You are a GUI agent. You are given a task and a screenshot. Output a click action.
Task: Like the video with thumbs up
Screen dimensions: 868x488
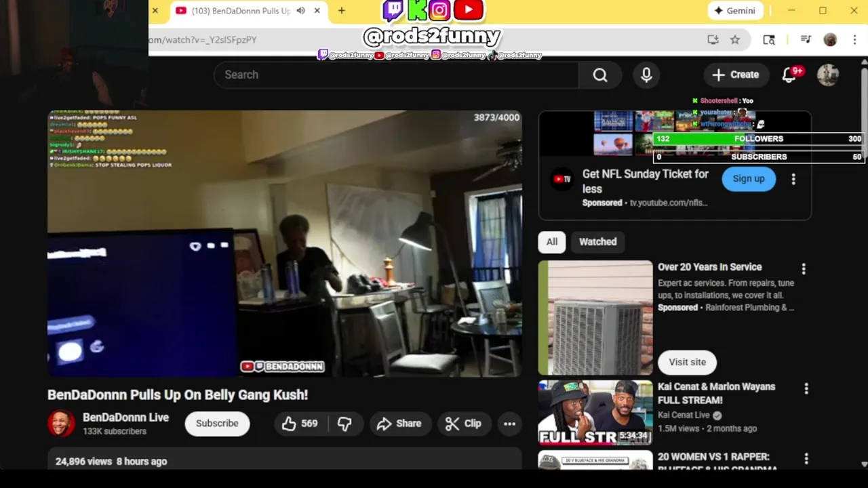[x=300, y=424]
